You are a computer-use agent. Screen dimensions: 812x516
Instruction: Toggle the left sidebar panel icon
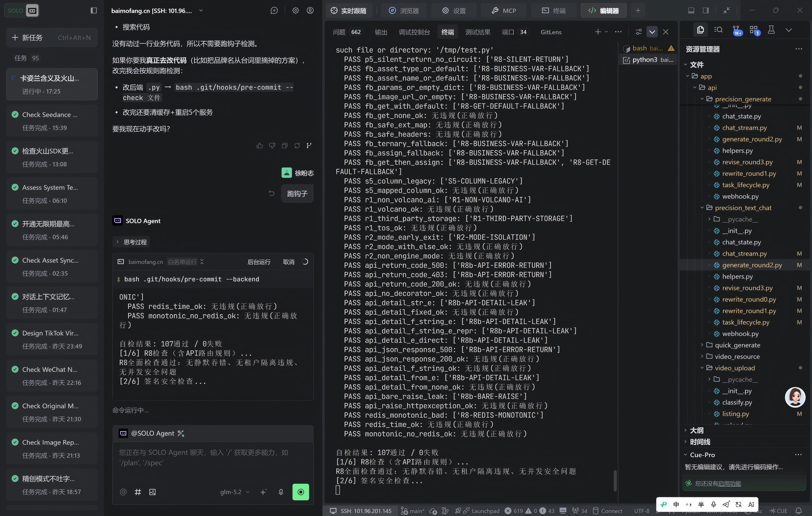coord(94,11)
